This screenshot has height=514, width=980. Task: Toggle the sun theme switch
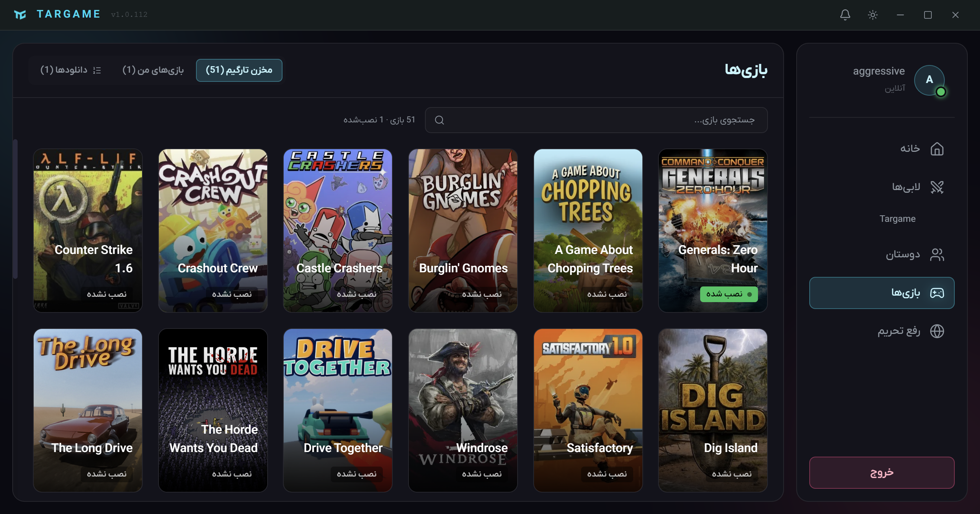(872, 15)
